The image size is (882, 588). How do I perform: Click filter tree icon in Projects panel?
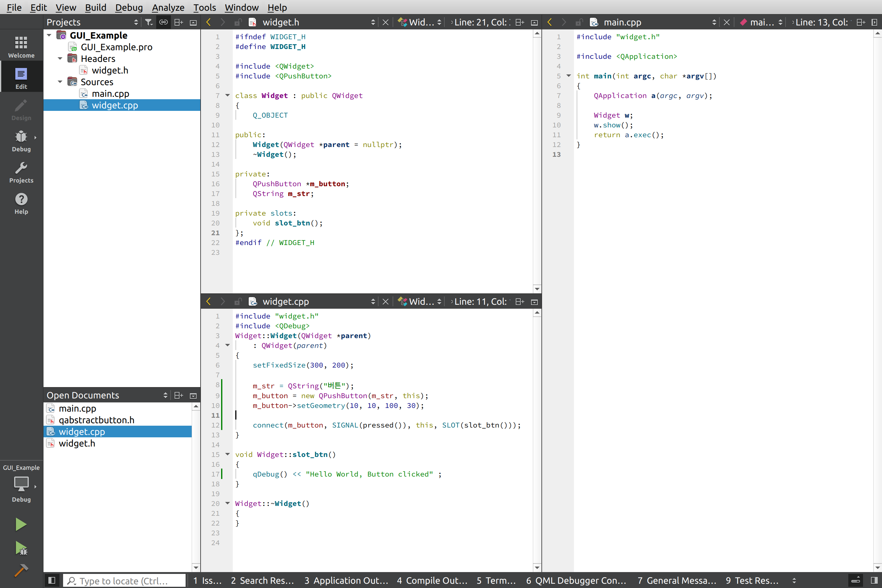click(149, 22)
